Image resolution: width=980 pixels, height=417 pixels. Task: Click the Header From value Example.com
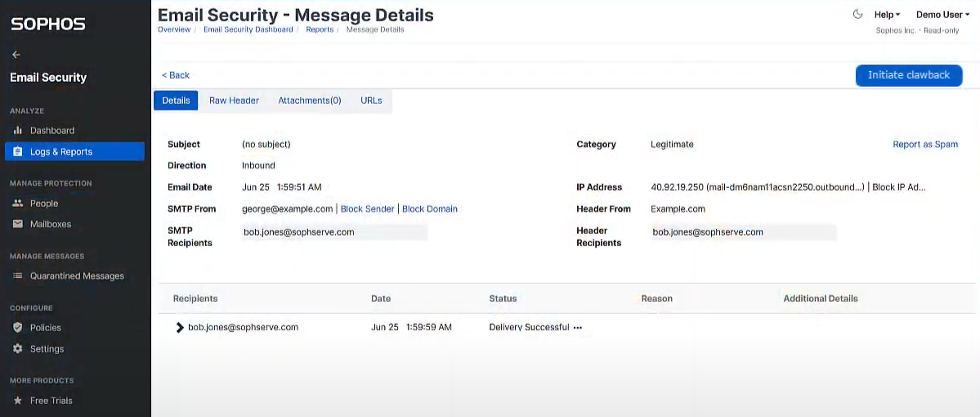point(678,208)
